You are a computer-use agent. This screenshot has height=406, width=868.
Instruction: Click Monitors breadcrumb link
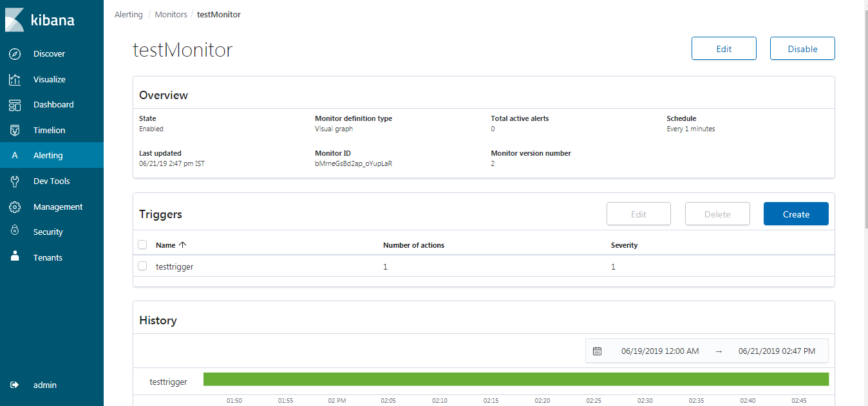pyautogui.click(x=171, y=14)
